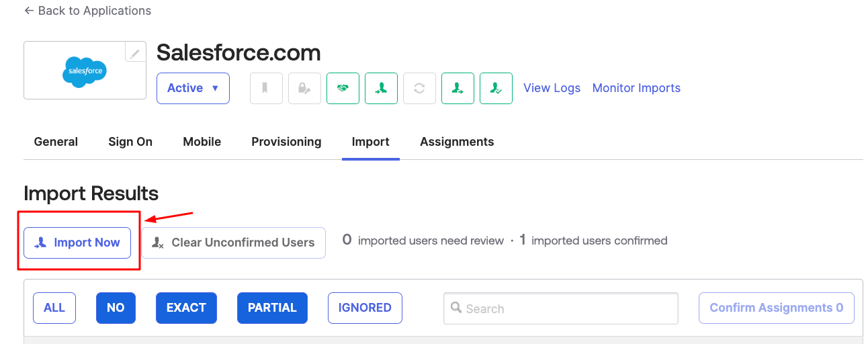Click the grey lock and key icon
The width and height of the screenshot is (868, 344).
304,88
